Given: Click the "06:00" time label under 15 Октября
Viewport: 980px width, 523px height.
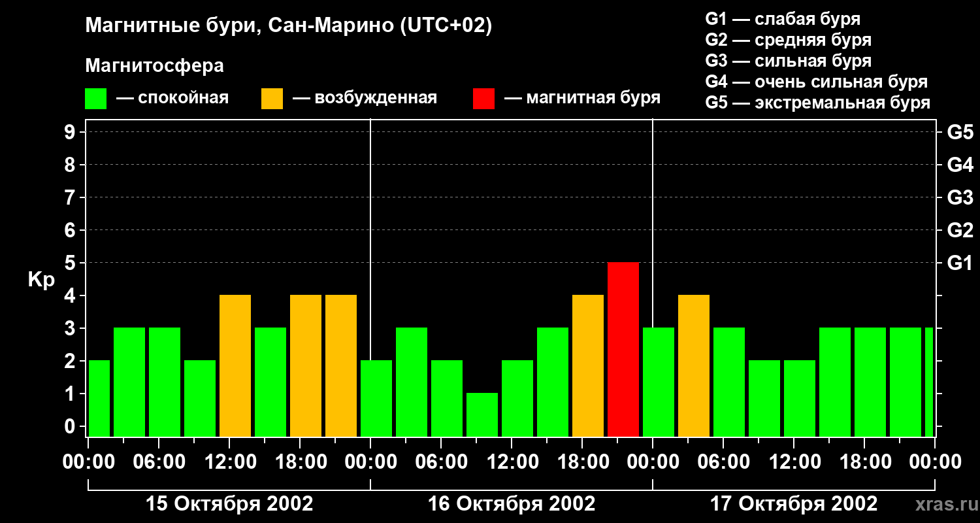Looking at the screenshot, I should tap(159, 462).
